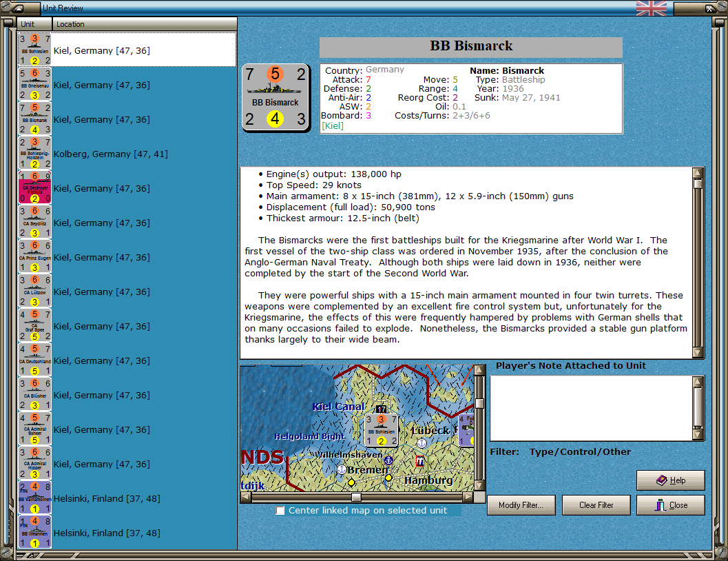Click the map horizontal scrollbar left arrow
Viewport: 728px width, 561px height.
click(246, 498)
